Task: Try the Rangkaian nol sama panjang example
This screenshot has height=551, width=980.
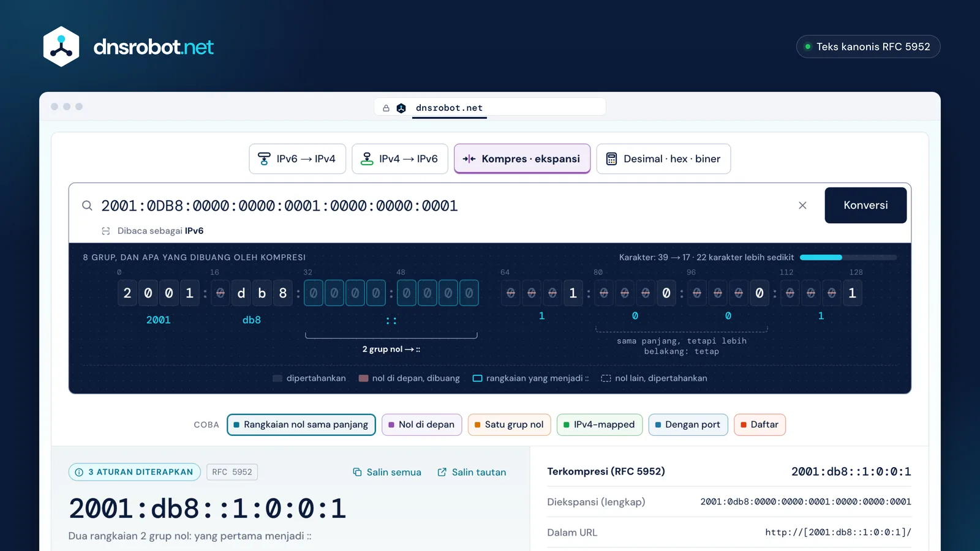Action: tap(301, 425)
